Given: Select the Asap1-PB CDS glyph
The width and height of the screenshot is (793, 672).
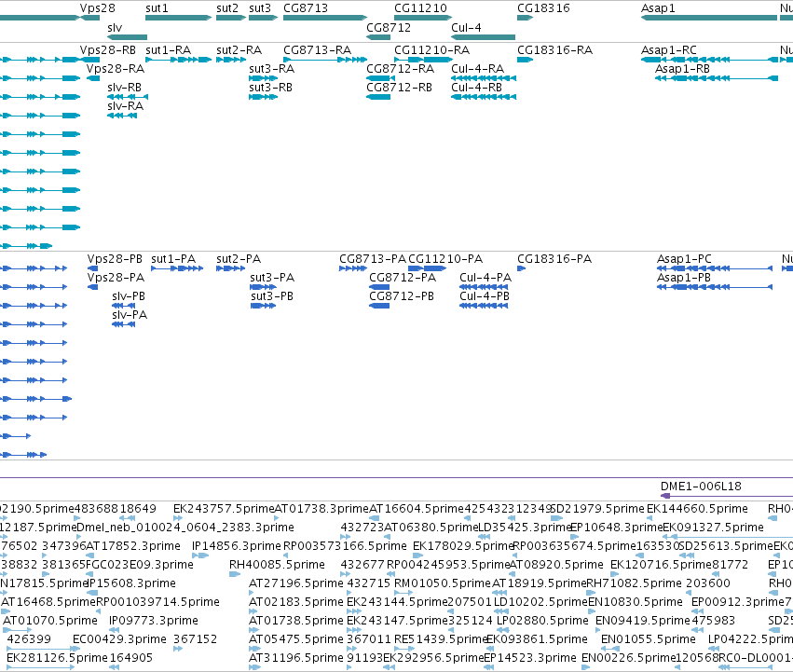Looking at the screenshot, I should 715,287.
